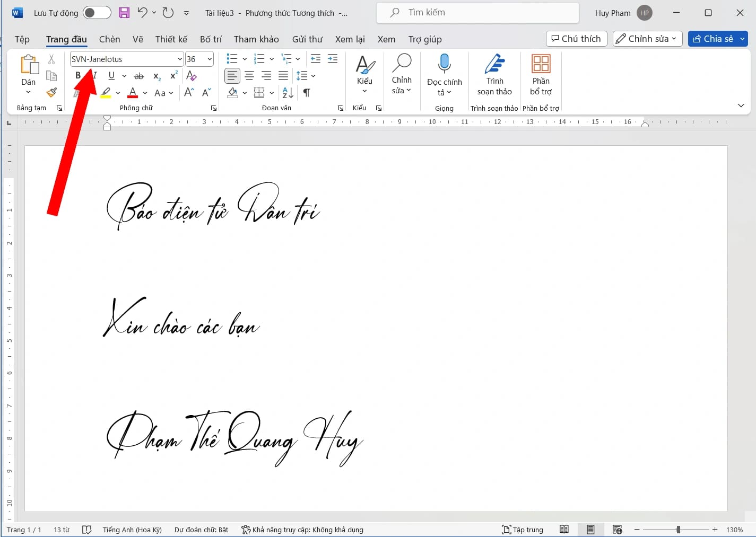
Task: Switch to the Vẽ tab
Action: (138, 39)
